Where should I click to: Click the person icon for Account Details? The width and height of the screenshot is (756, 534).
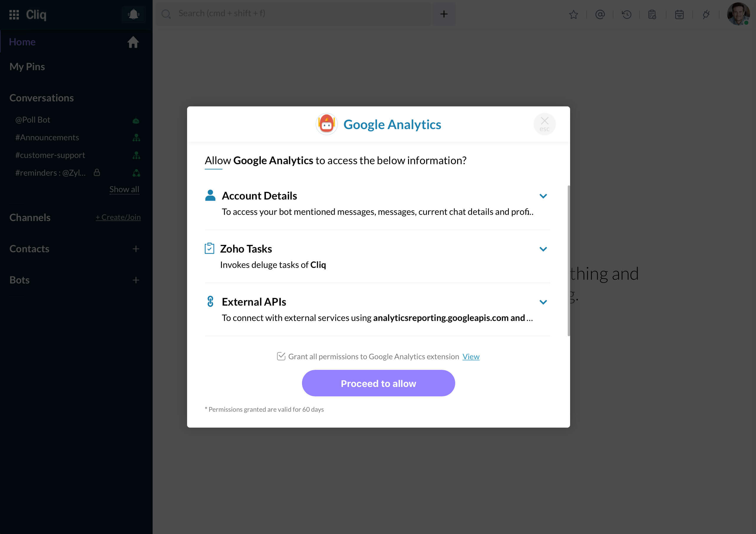click(210, 195)
